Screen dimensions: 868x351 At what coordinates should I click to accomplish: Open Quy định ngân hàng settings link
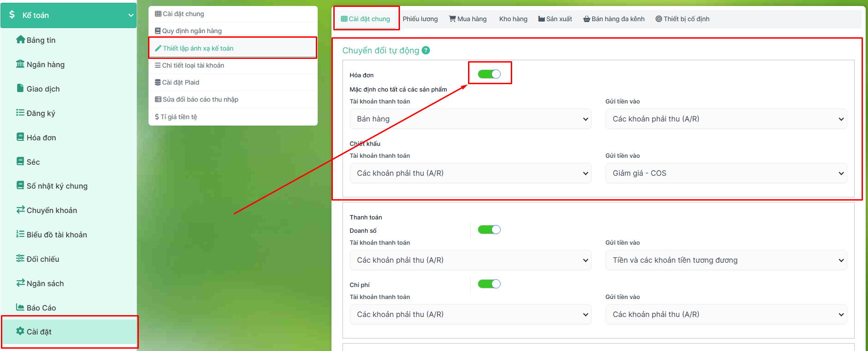(192, 31)
